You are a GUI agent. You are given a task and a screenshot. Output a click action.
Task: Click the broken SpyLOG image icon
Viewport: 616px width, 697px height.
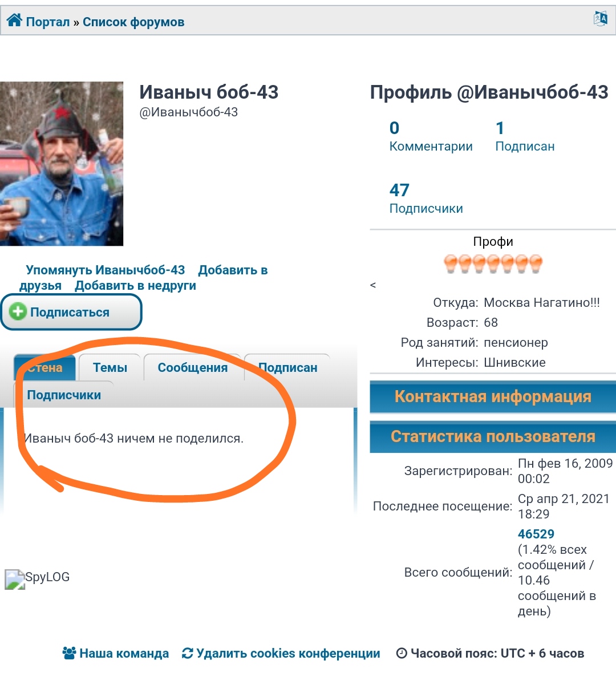15,579
